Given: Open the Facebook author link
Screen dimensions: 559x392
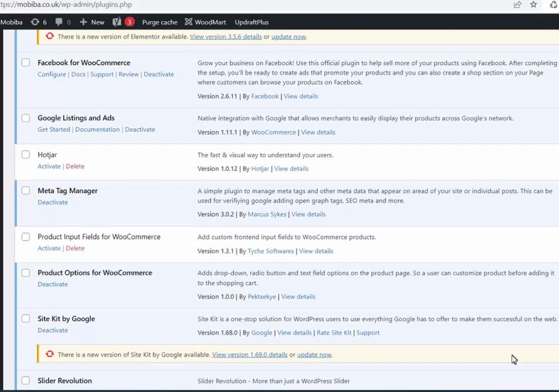Looking at the screenshot, I should pos(265,96).
